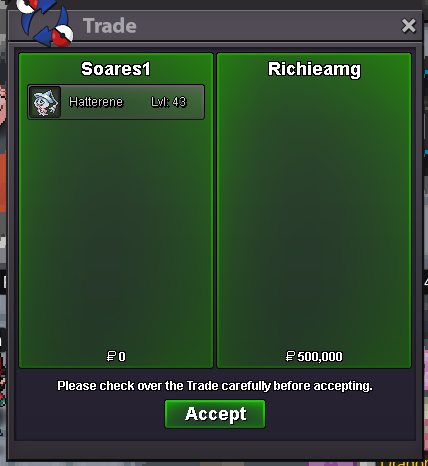
Task: Click the ₽500,000 money offer
Action: 314,356
